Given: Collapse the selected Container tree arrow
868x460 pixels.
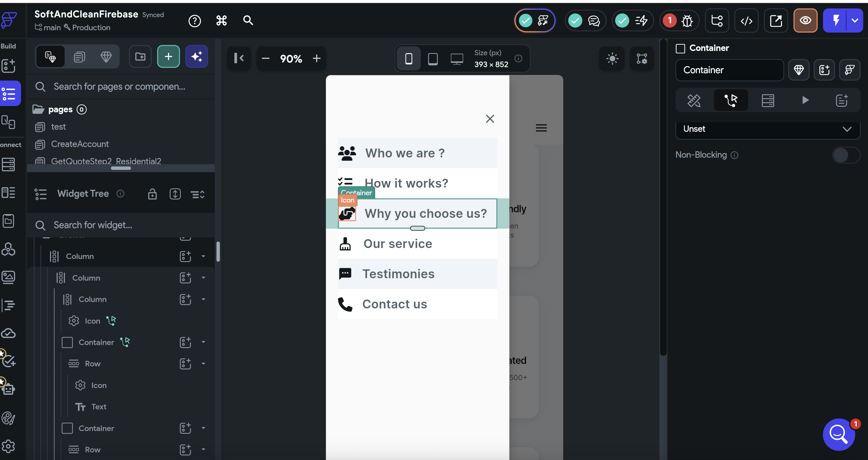Looking at the screenshot, I should [203, 342].
